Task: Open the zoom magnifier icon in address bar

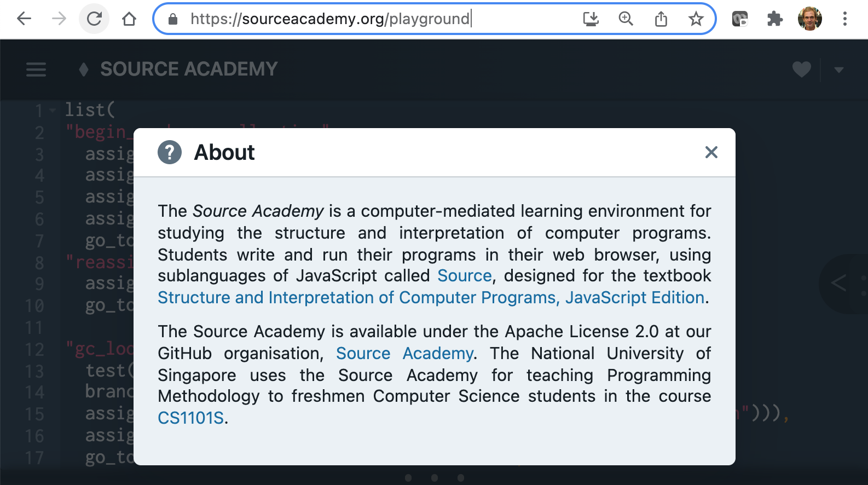Action: [x=626, y=19]
